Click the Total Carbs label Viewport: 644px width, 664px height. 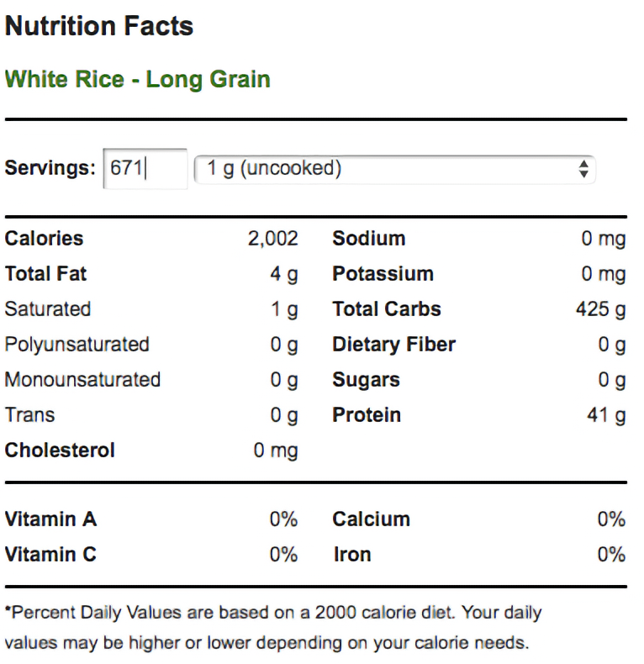coord(386,309)
